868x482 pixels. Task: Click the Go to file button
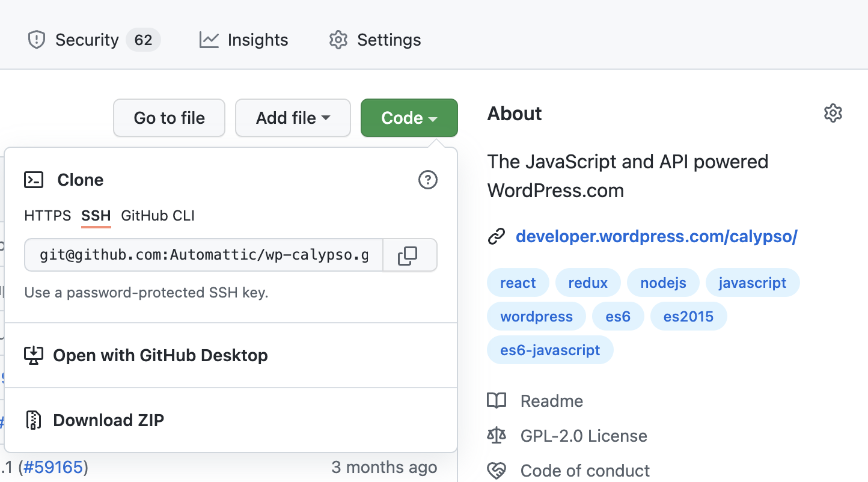tap(169, 118)
